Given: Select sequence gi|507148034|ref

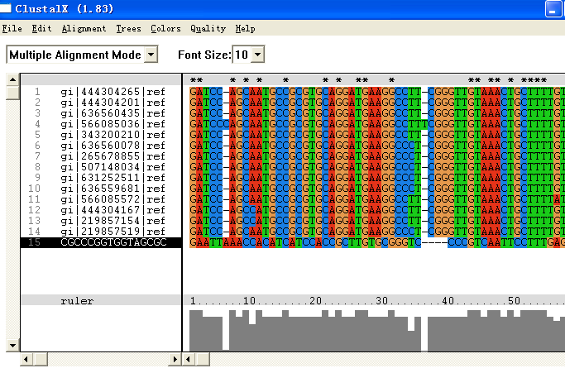Looking at the screenshot, I should pyautogui.click(x=113, y=167).
